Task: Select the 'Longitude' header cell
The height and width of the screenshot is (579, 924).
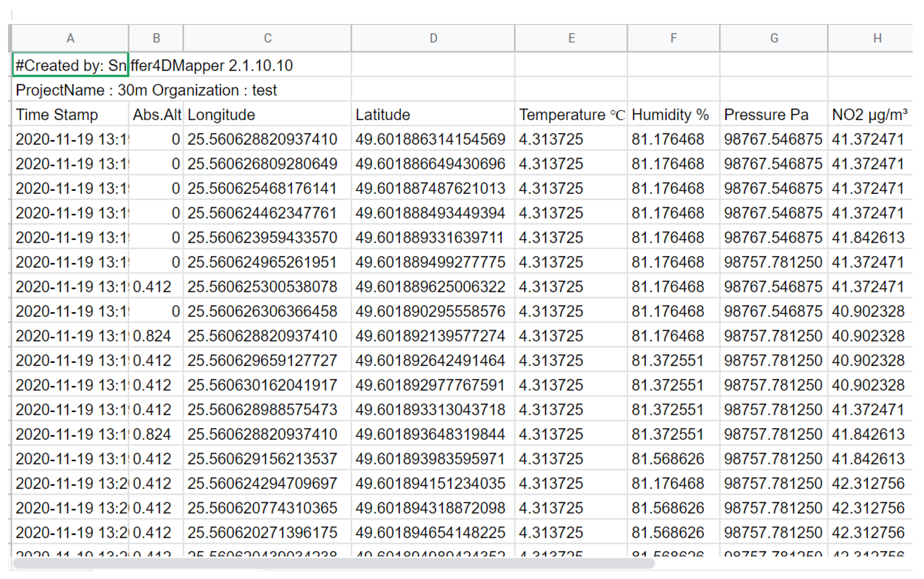Action: [267, 114]
